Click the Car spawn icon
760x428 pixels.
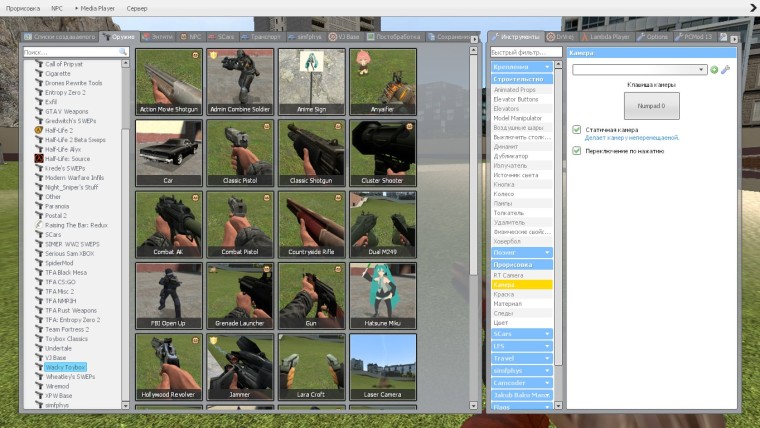click(169, 153)
